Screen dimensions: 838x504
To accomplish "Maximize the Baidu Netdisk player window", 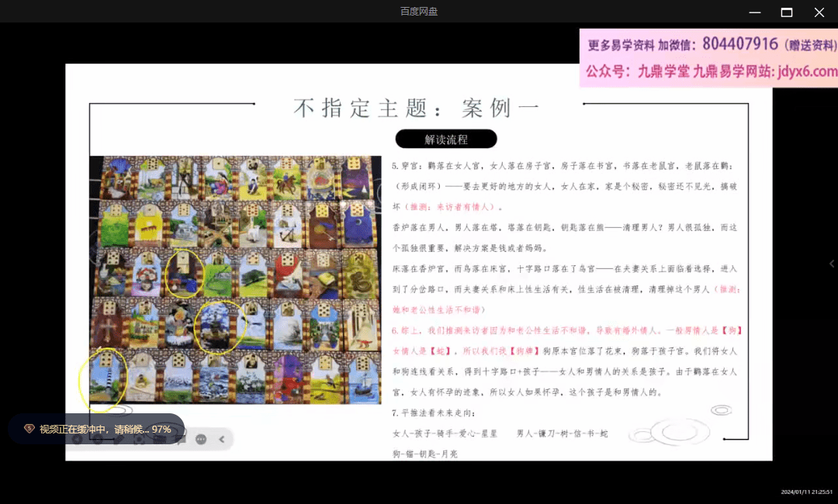I will pyautogui.click(x=786, y=12).
